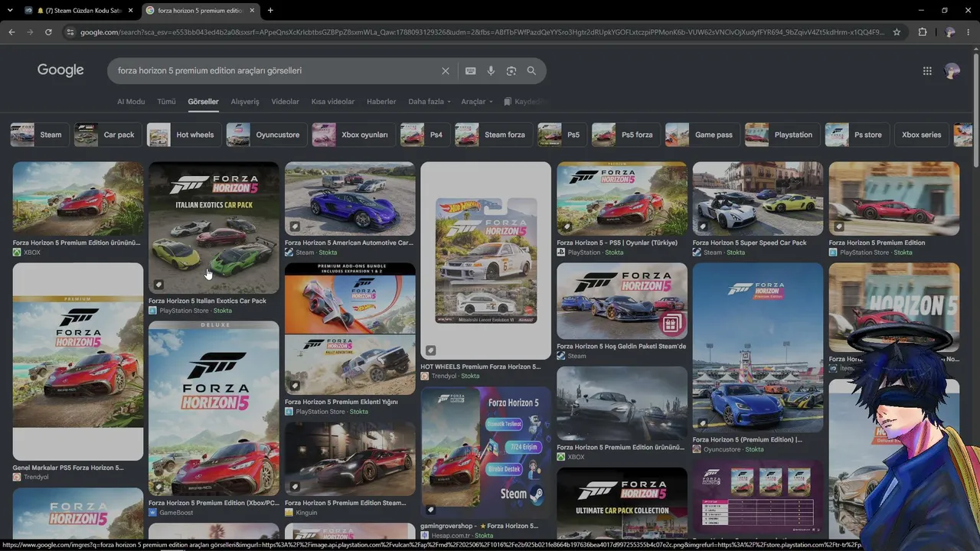Go back to the previous page
980x551 pixels.
click(11, 32)
